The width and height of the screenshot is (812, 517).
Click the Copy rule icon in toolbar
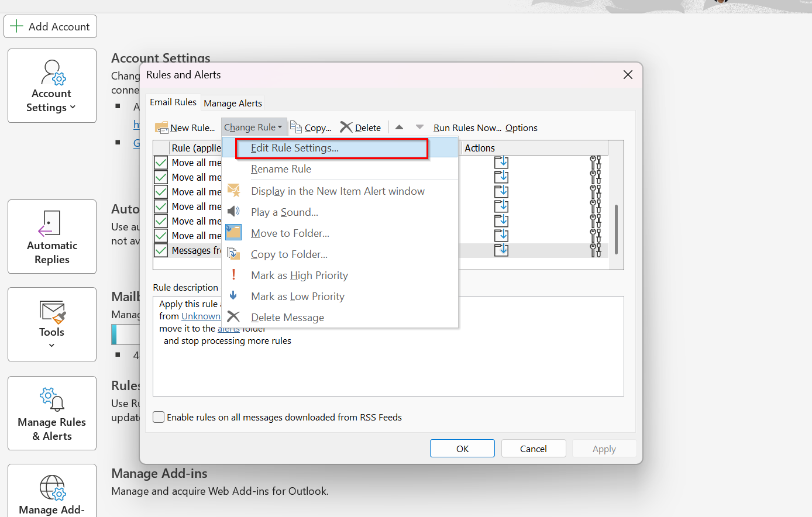pyautogui.click(x=296, y=127)
